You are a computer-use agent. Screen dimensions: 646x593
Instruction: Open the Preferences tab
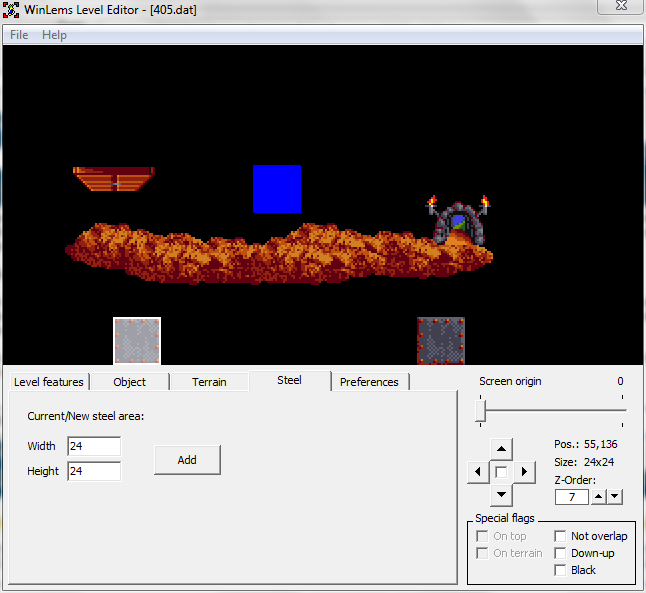click(369, 382)
